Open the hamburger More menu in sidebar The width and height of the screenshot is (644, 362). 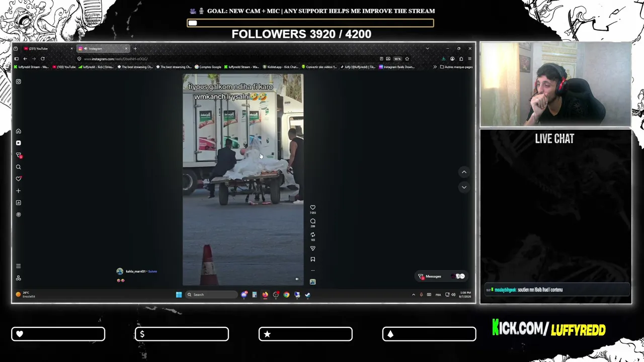(19, 266)
